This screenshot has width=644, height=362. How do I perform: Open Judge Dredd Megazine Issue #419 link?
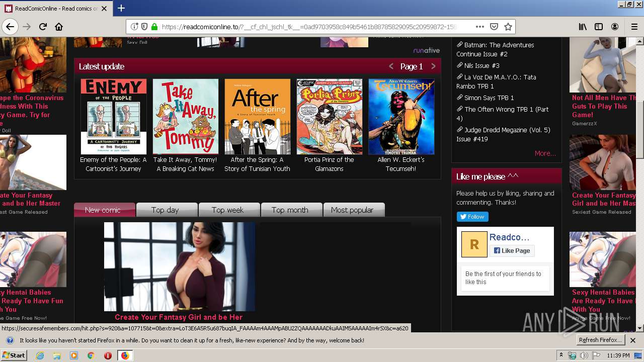[503, 134]
